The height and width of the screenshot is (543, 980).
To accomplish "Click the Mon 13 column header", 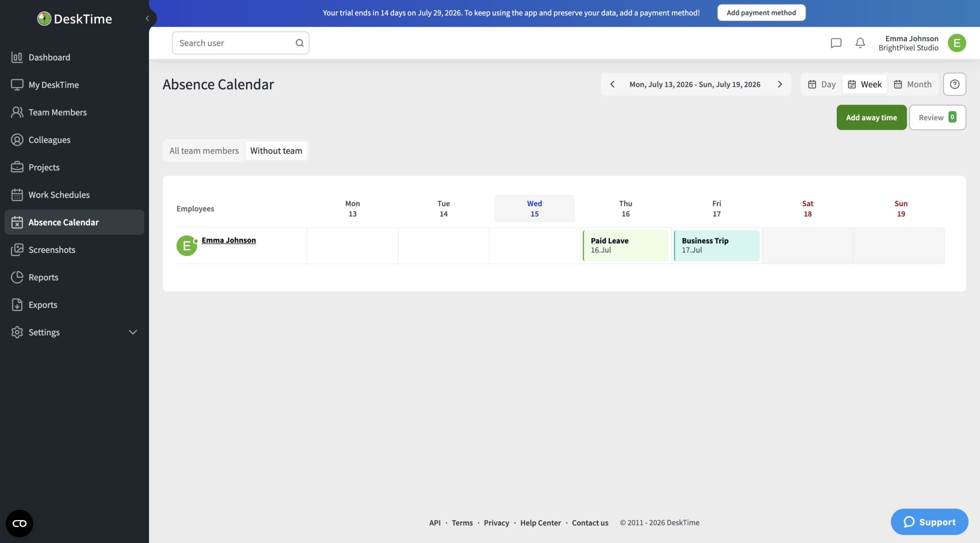I will coord(352,209).
